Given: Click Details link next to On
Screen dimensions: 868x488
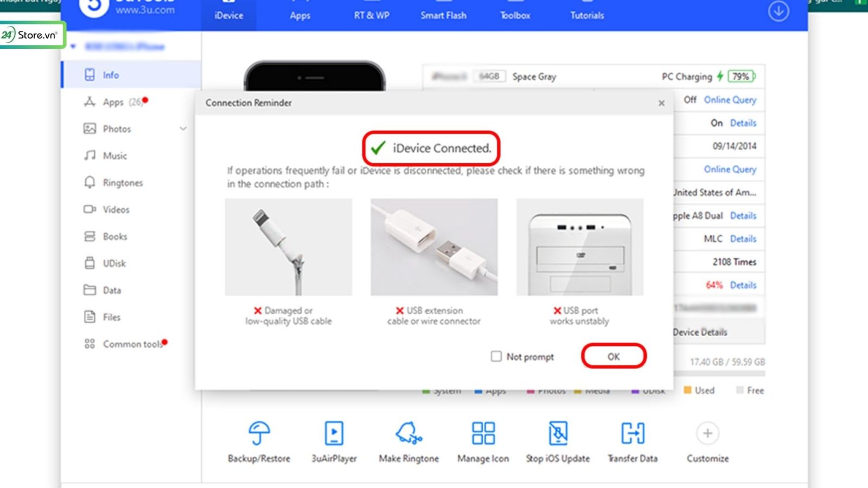Looking at the screenshot, I should [x=743, y=123].
